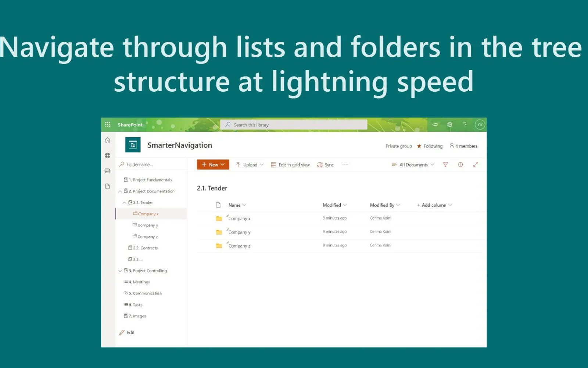The image size is (588, 368).
Task: Open the SharePoint app launcher waffle icon
Action: [107, 124]
